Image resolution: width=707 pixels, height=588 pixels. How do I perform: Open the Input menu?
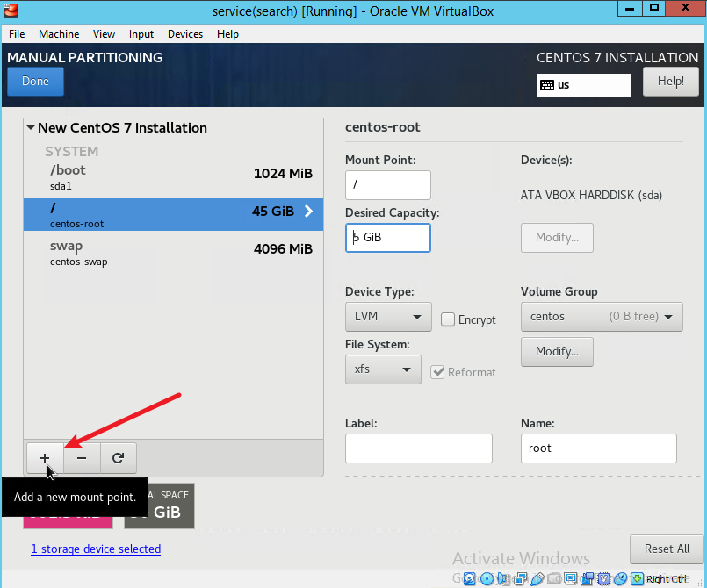pyautogui.click(x=141, y=34)
